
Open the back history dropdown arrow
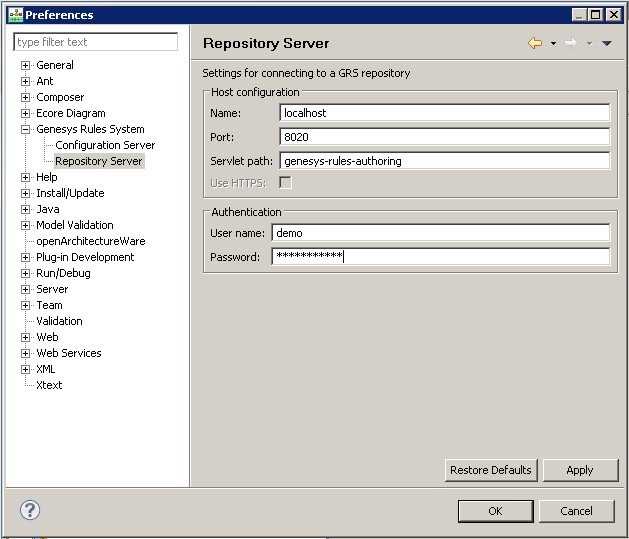pyautogui.click(x=553, y=44)
